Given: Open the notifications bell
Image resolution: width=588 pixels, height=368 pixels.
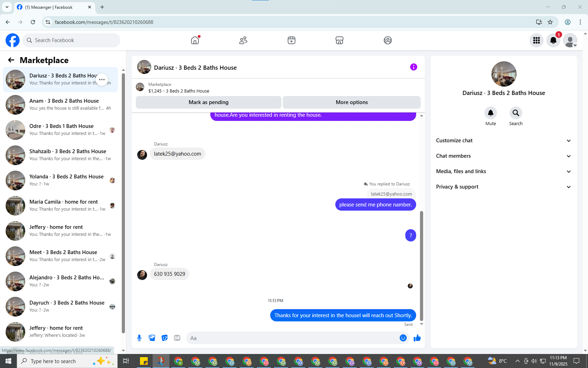Looking at the screenshot, I should point(553,40).
